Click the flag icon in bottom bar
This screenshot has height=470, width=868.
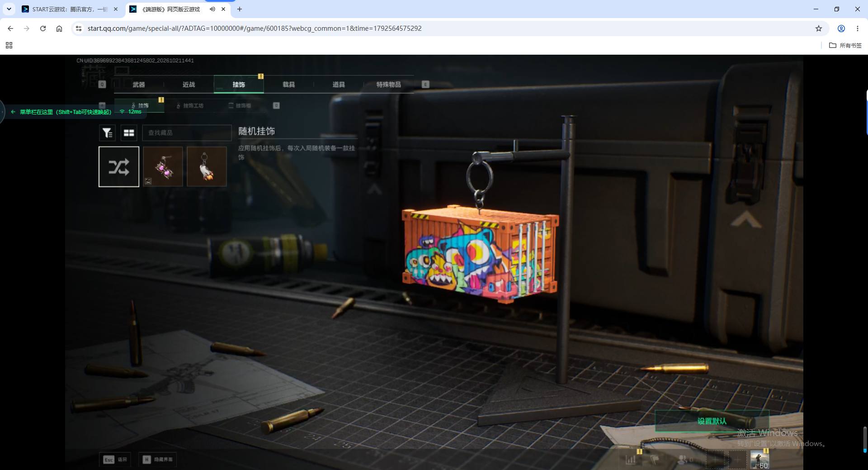coord(654,460)
